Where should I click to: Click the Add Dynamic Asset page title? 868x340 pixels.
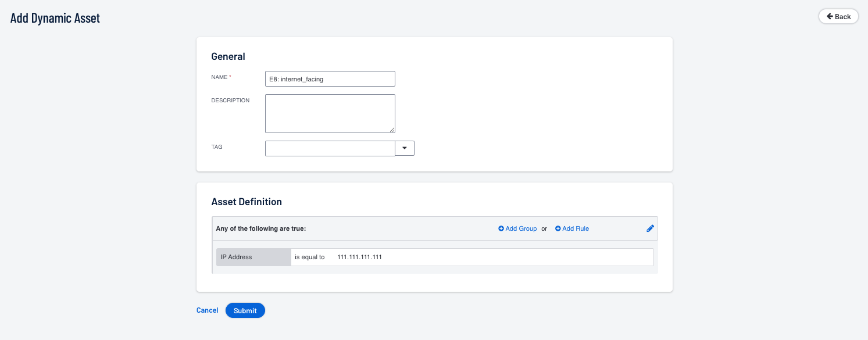tap(55, 18)
